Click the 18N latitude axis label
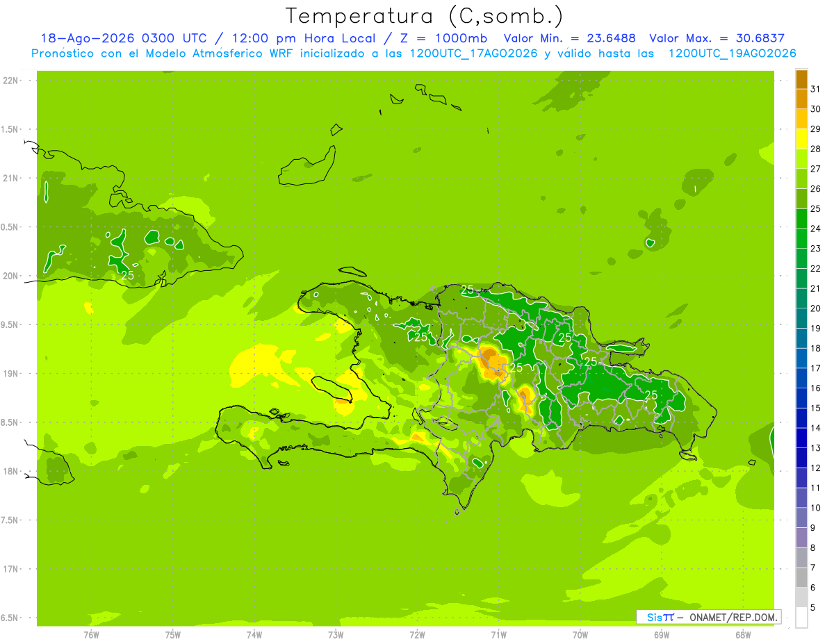834x644 pixels. (x=10, y=472)
